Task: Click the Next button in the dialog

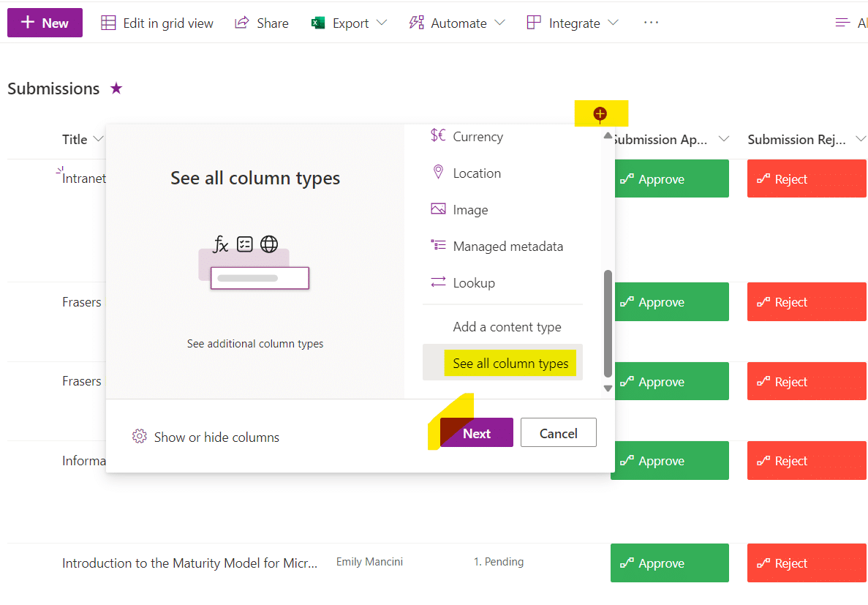Action: [x=476, y=432]
